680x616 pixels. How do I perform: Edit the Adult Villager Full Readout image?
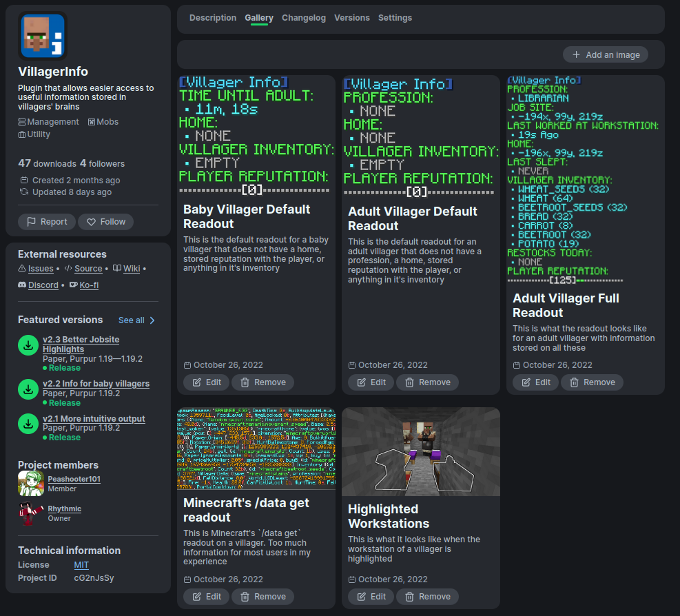coord(535,382)
